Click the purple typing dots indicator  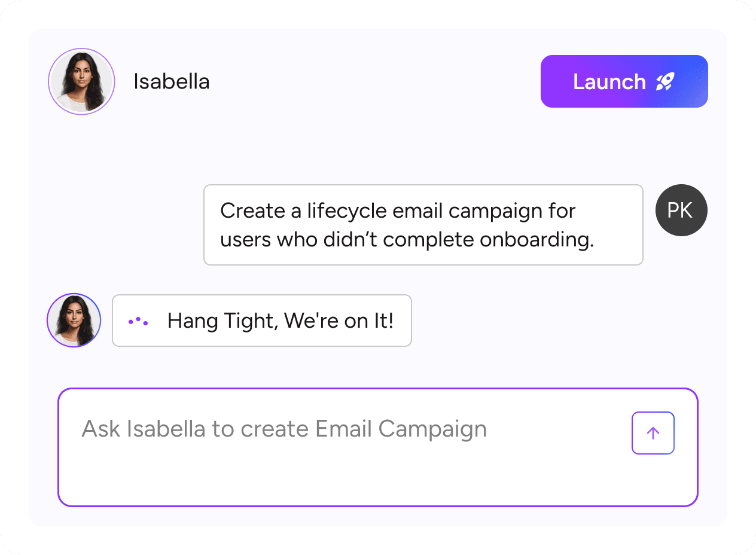click(138, 321)
